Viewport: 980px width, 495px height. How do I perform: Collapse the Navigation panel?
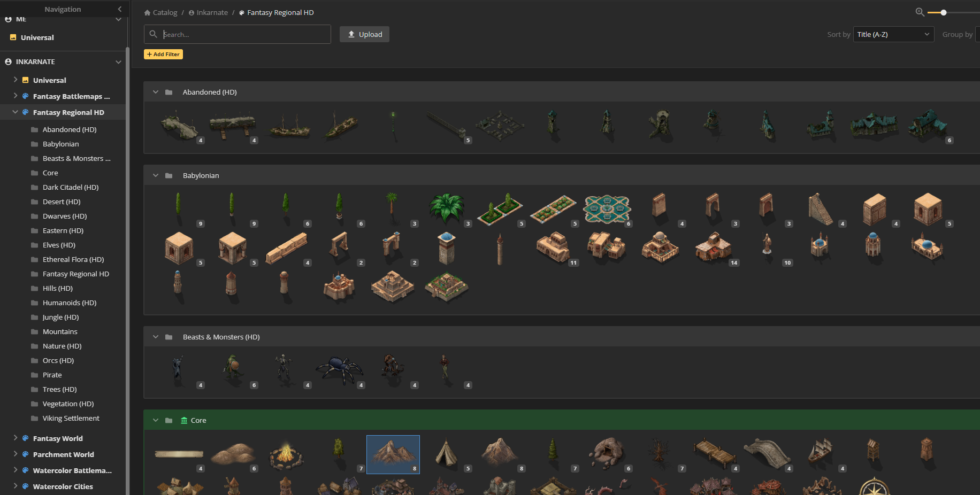pos(119,9)
